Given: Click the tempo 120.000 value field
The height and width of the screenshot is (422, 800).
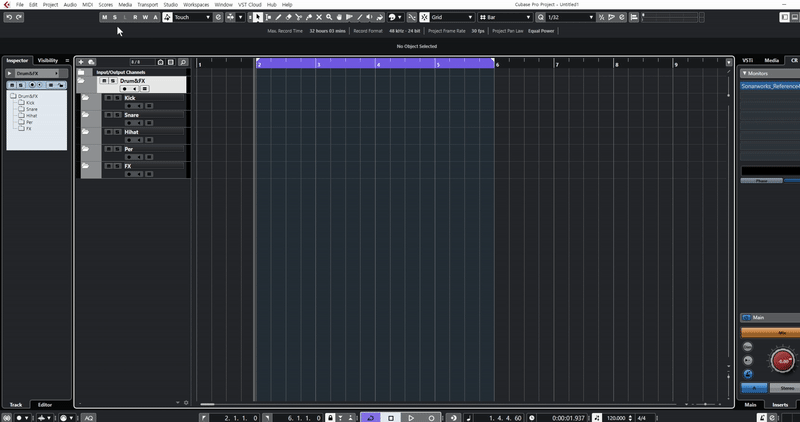Looking at the screenshot, I should [616, 418].
